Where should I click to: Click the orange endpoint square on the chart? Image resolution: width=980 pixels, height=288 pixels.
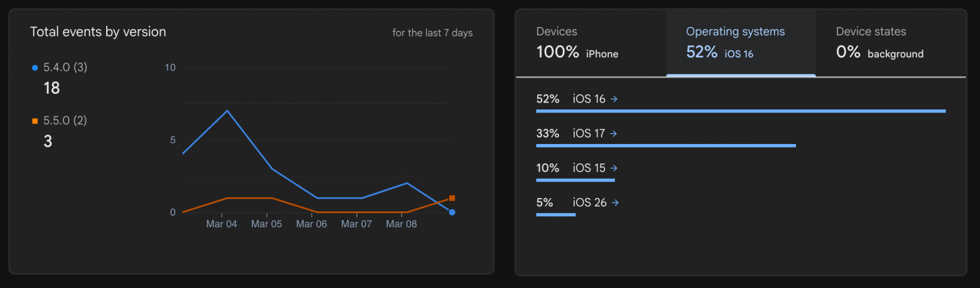[452, 198]
